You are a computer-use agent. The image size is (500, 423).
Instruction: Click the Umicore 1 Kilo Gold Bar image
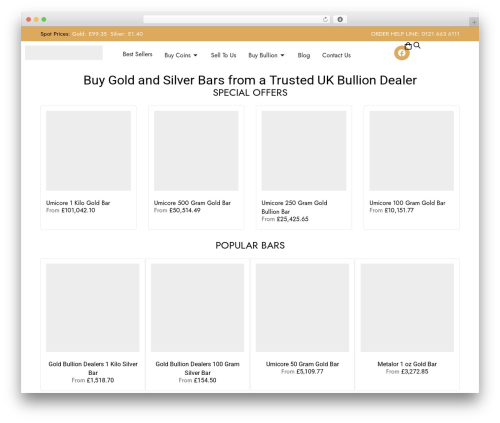[x=88, y=151]
